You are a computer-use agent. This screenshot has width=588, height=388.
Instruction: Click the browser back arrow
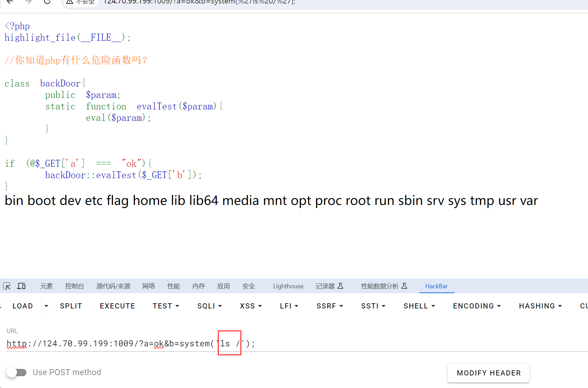tap(10, 2)
